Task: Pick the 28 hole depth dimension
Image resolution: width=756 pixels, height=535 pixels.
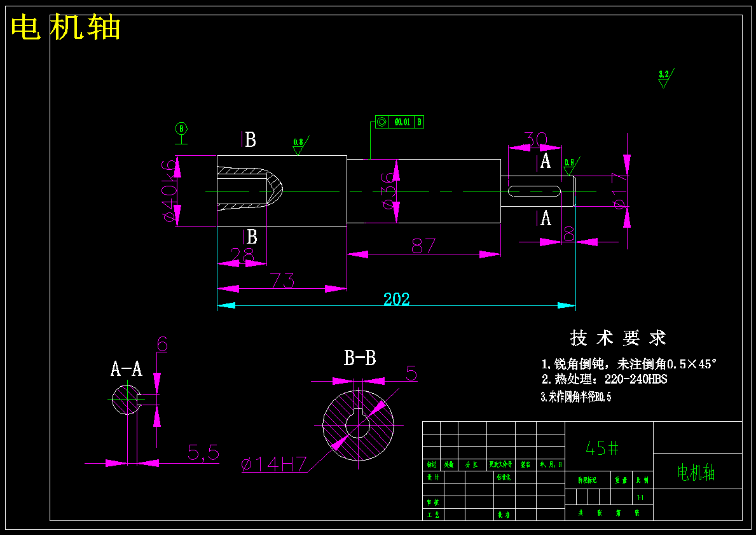Action: point(242,256)
